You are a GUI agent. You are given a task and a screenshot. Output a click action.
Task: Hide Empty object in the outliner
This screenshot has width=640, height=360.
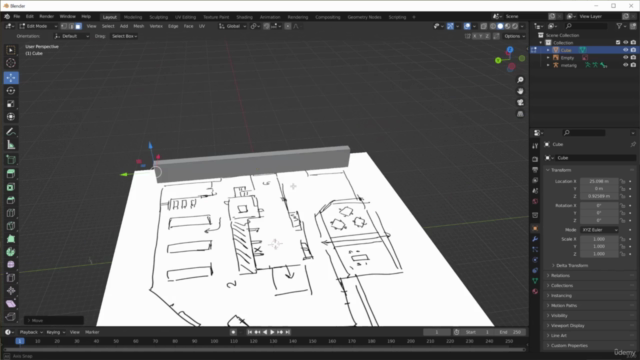point(625,58)
